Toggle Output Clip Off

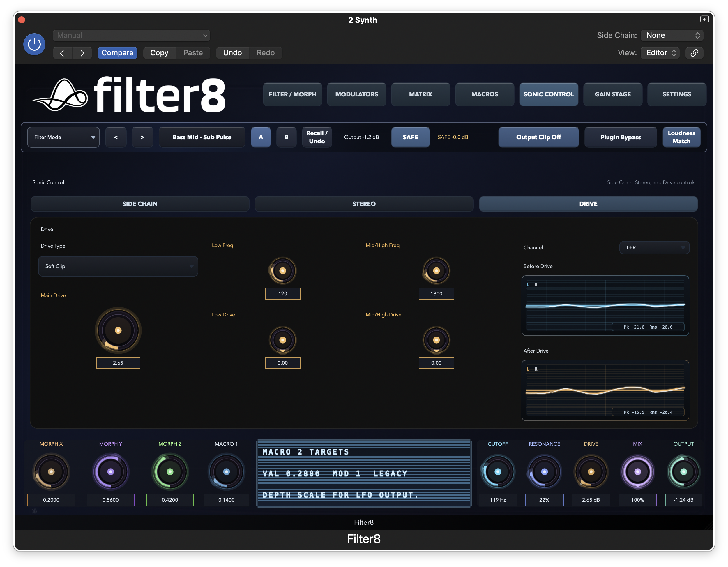point(538,137)
